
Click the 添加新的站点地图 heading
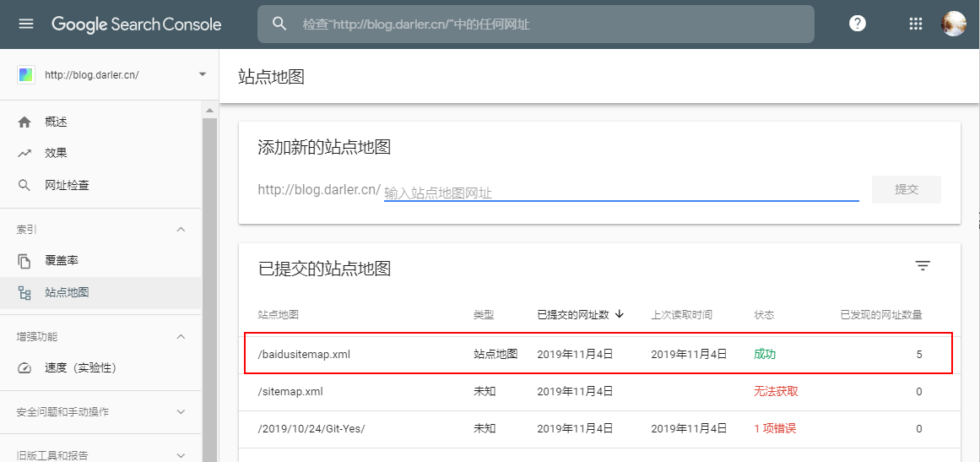coord(324,148)
